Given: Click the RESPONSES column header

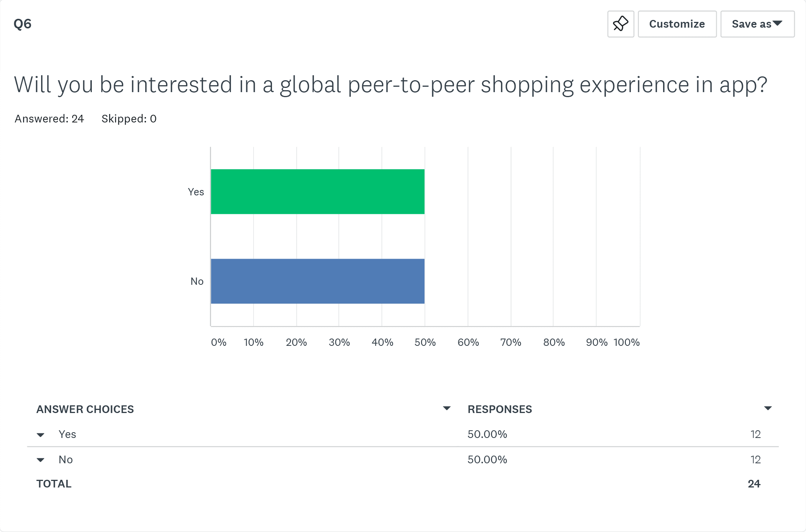Looking at the screenshot, I should 500,409.
